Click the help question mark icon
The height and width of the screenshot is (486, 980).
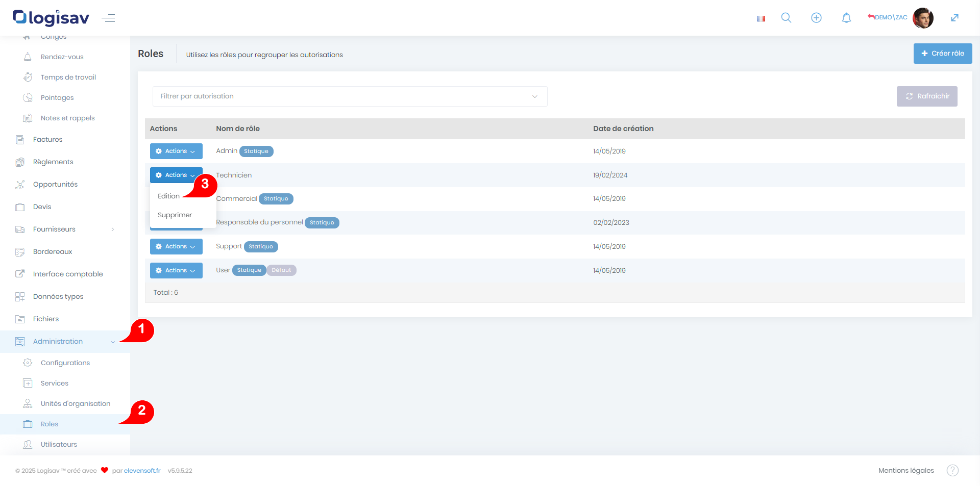point(952,470)
